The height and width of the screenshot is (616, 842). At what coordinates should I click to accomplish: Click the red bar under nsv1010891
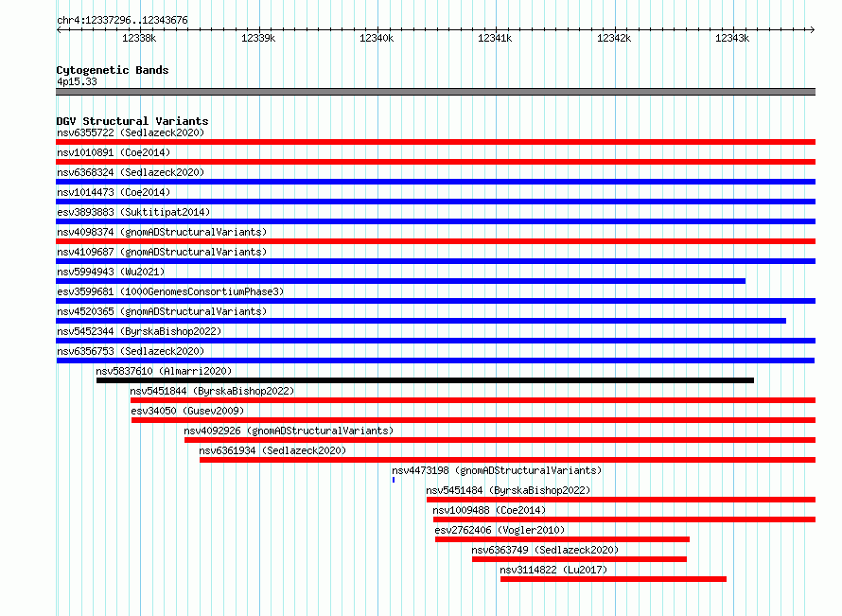pyautogui.click(x=435, y=162)
